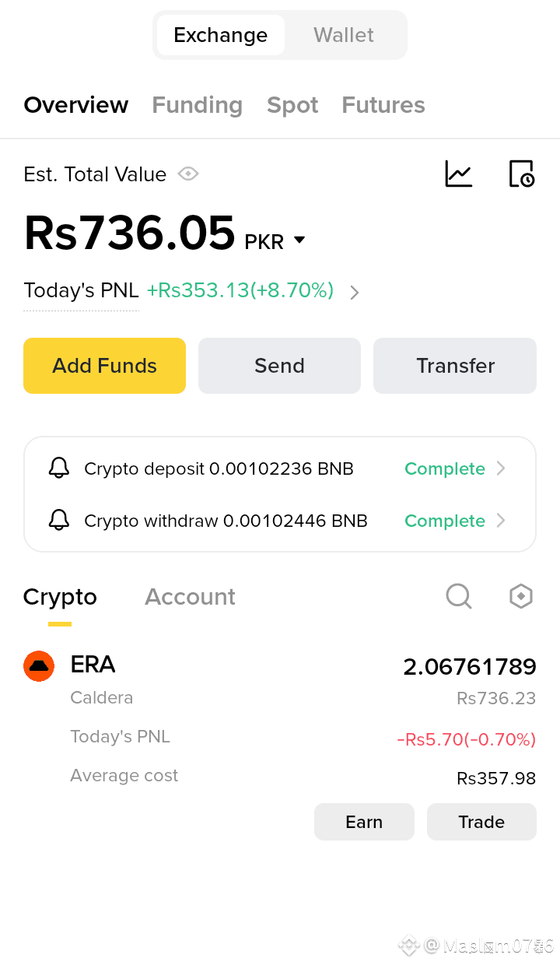Viewport: 560px width, 965px height.
Task: Open the hexagon asset settings icon
Action: point(520,597)
